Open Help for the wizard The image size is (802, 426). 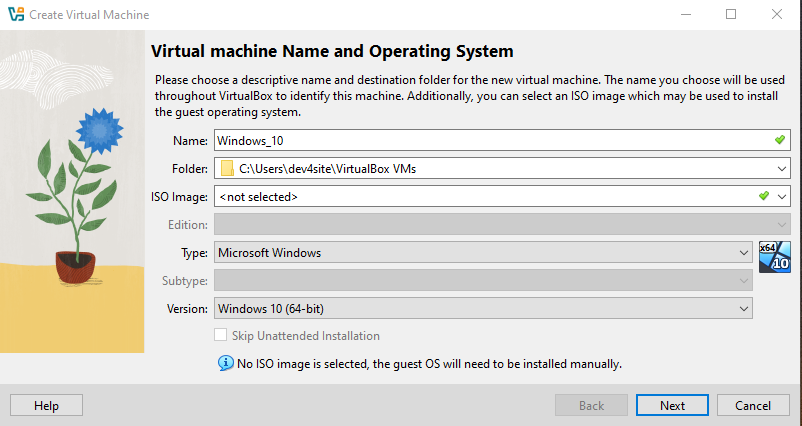(x=46, y=405)
